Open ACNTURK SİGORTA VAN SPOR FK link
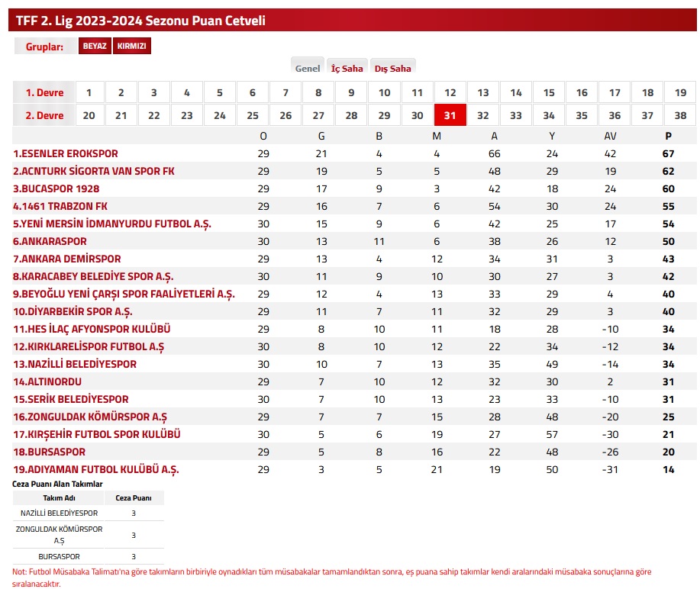700x589 pixels. [94, 171]
